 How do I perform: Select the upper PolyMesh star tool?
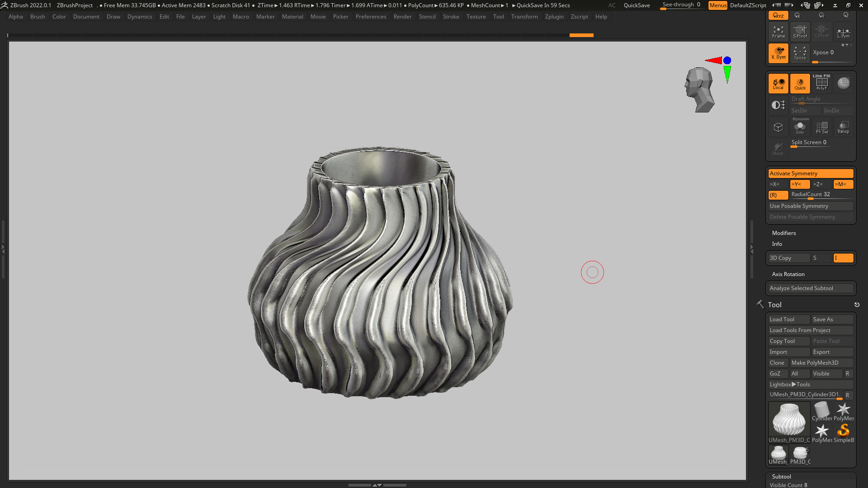tap(843, 412)
